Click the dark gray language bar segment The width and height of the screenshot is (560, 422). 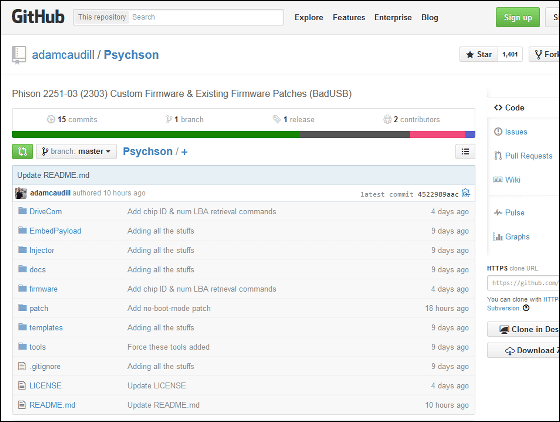pos(355,135)
